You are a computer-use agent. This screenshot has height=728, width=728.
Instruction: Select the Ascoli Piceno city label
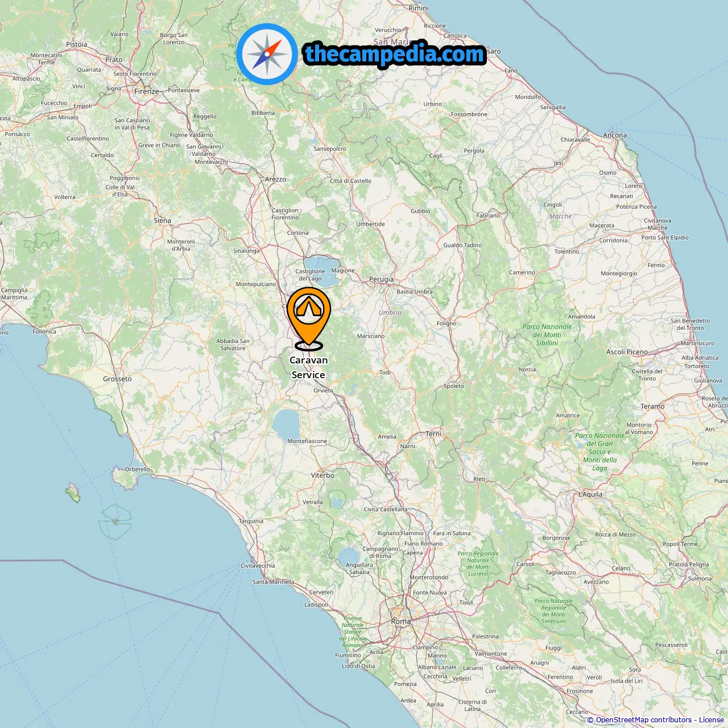pos(627,352)
